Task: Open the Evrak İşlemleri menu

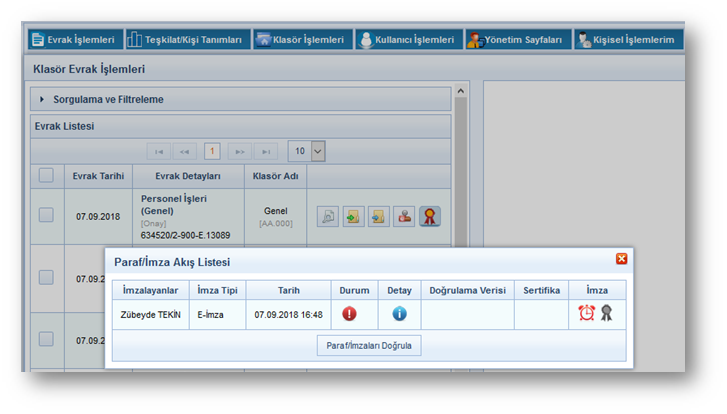Action: point(73,40)
